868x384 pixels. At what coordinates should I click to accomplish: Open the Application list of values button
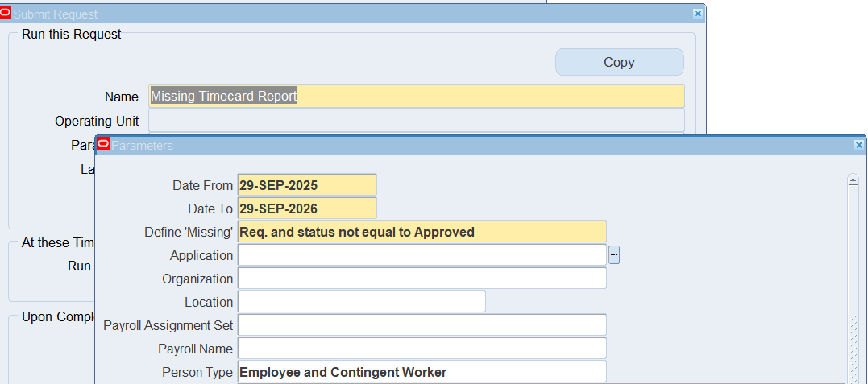(x=614, y=255)
